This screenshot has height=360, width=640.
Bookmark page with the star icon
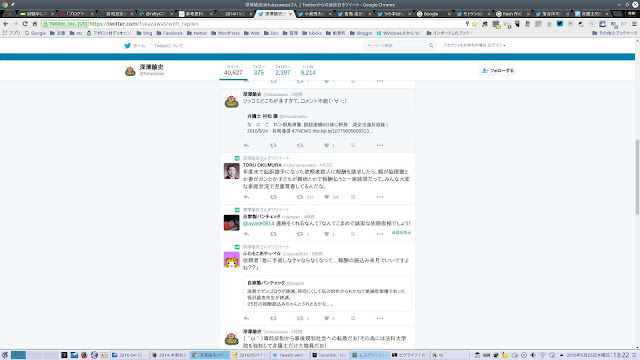coord(474,24)
